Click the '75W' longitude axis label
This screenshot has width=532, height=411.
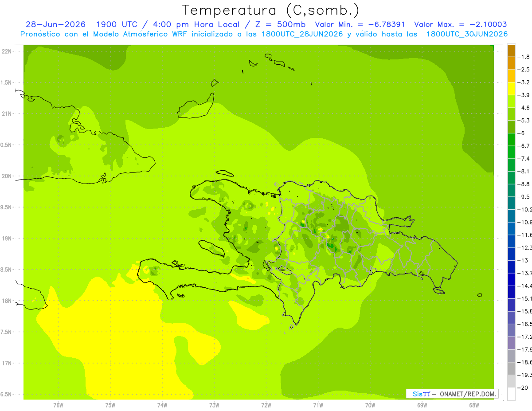click(110, 405)
